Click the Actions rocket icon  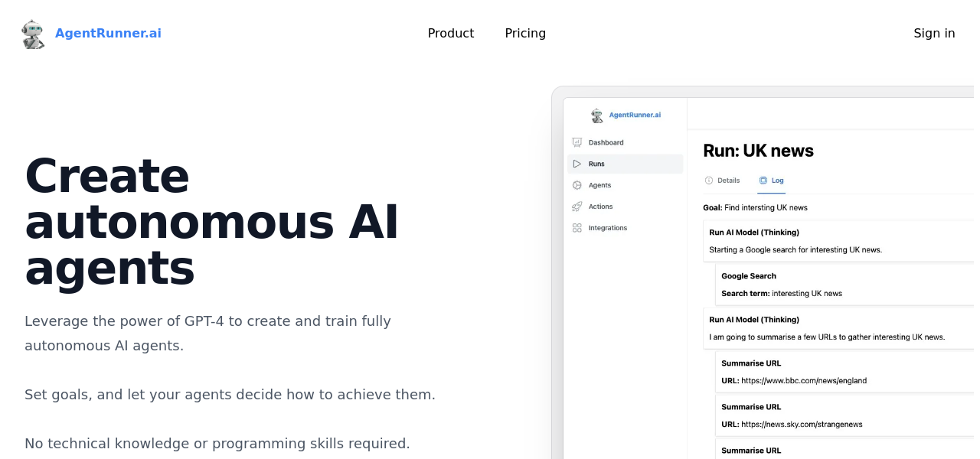point(577,207)
